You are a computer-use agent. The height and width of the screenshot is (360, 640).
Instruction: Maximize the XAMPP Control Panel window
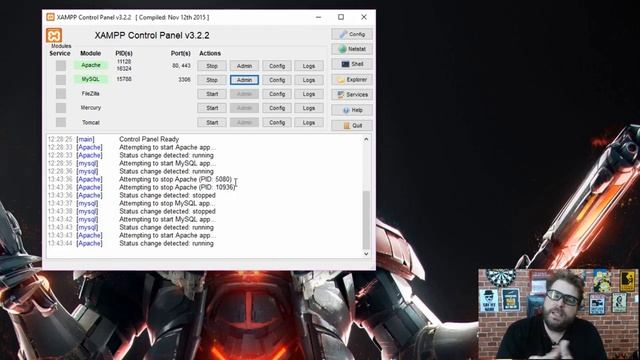[x=341, y=17]
